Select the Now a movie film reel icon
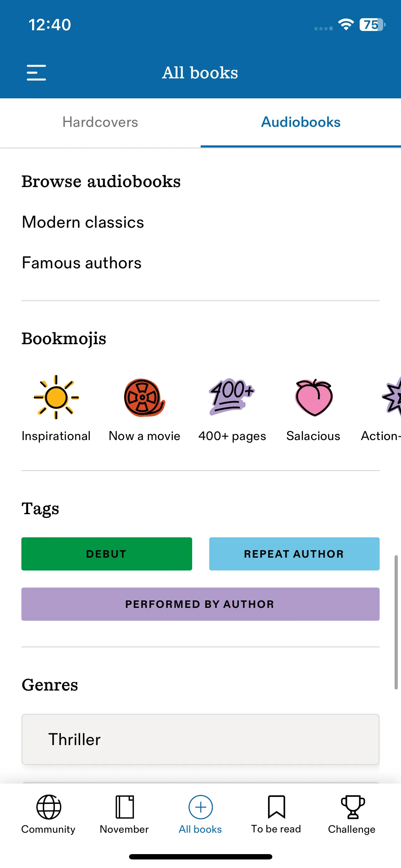Image resolution: width=401 pixels, height=868 pixels. (x=144, y=397)
